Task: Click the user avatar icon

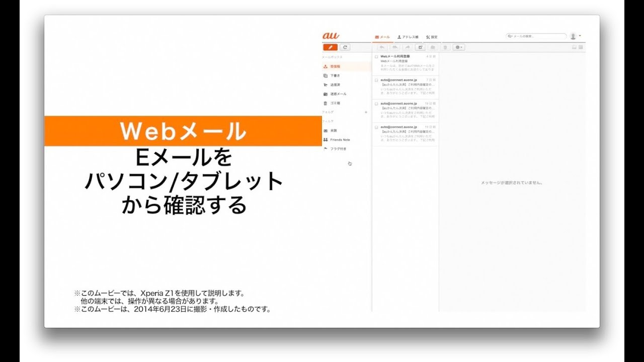Action: [573, 36]
